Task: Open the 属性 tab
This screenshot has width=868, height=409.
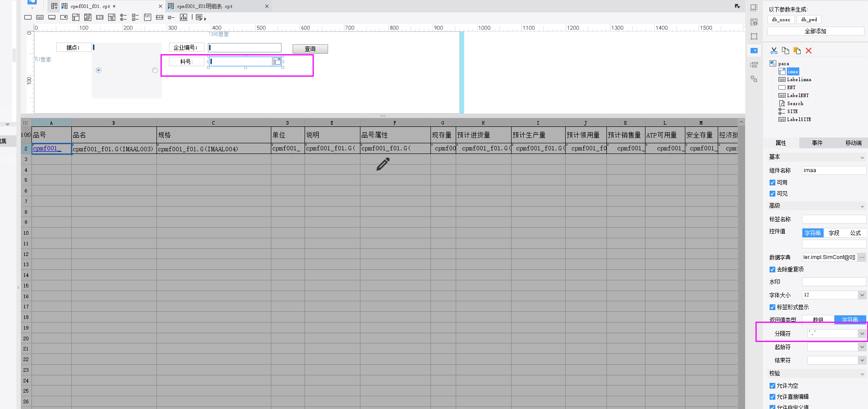Action: pyautogui.click(x=781, y=143)
